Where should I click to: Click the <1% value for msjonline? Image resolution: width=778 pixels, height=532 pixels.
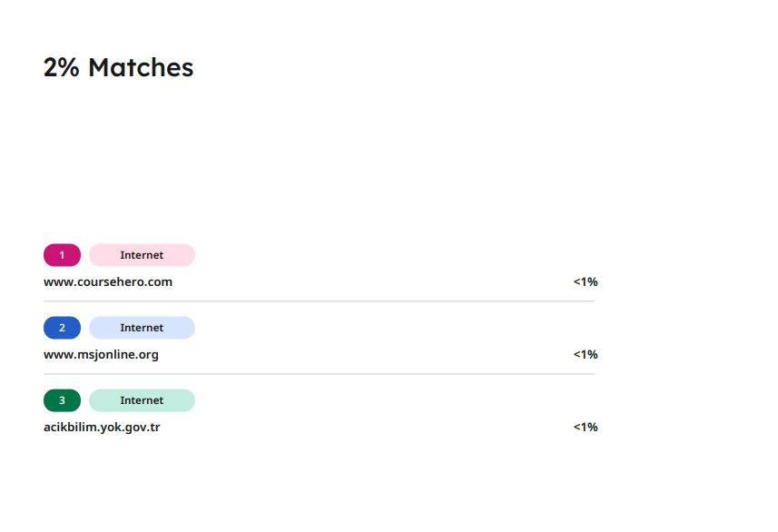586,355
